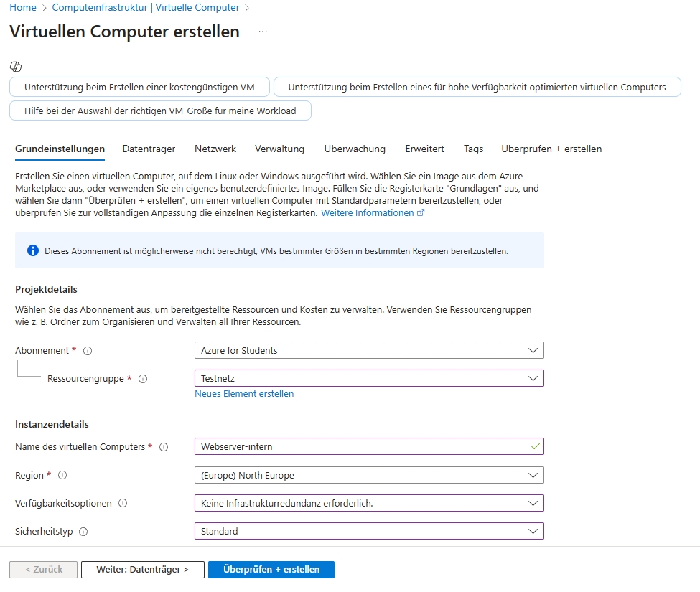The width and height of the screenshot is (700, 592).
Task: Open the Verwaltung tab
Action: (x=279, y=149)
